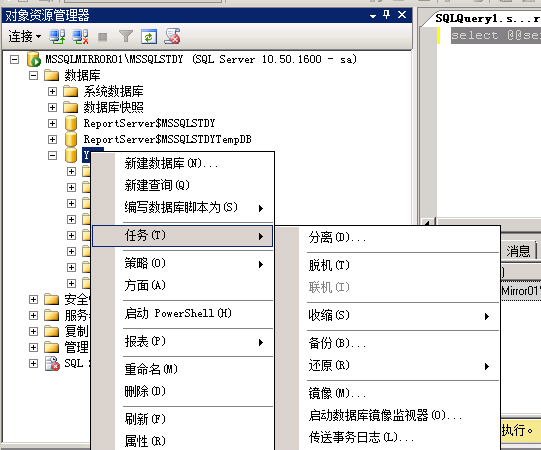The width and height of the screenshot is (541, 450).
Task: Click the script icon with red X
Action: 172,36
